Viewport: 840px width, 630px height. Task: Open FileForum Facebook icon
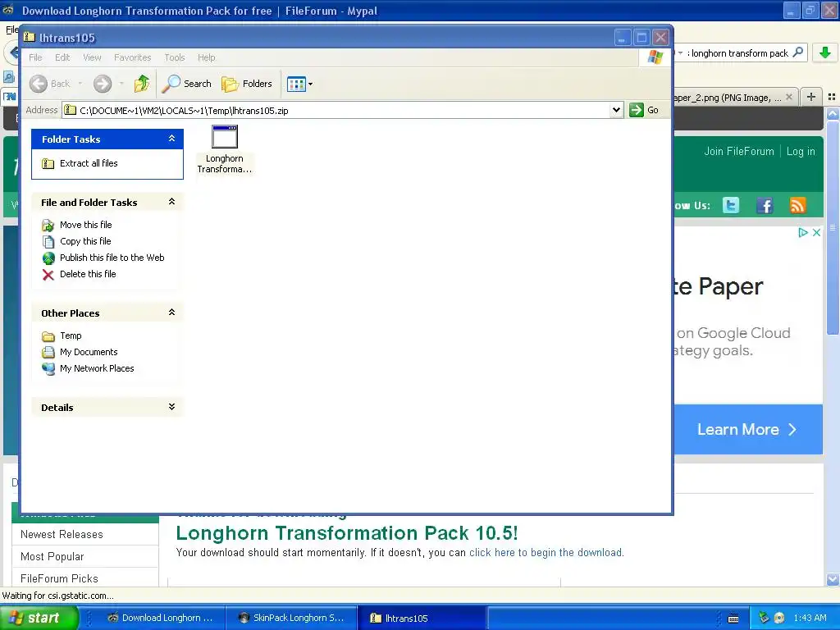coord(765,205)
